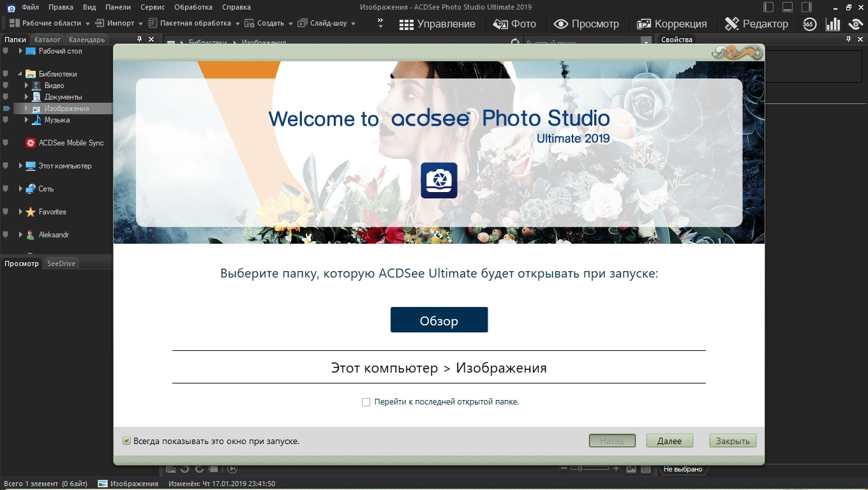Uncheck Всегда показывать это окно при запуске
The height and width of the screenshot is (490, 868).
pos(127,441)
